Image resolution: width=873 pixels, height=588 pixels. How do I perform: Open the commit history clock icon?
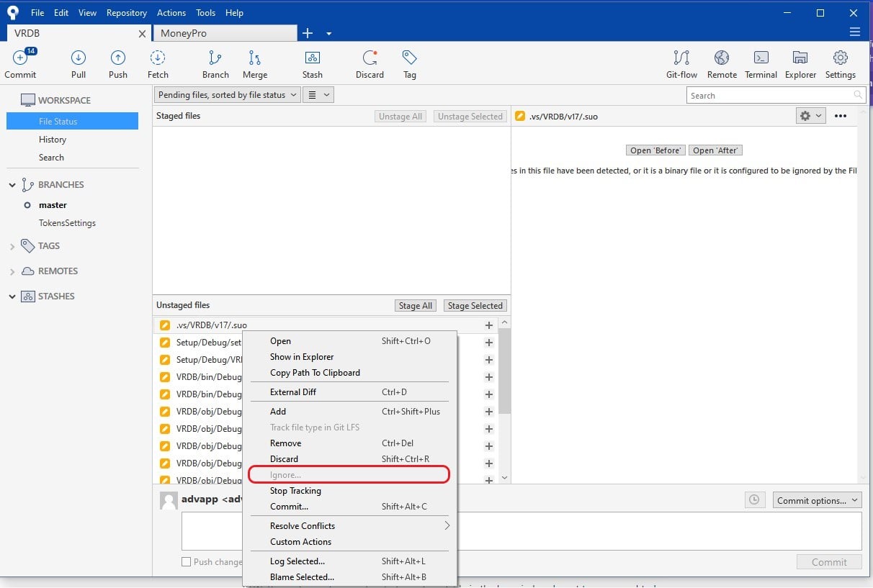pyautogui.click(x=754, y=500)
